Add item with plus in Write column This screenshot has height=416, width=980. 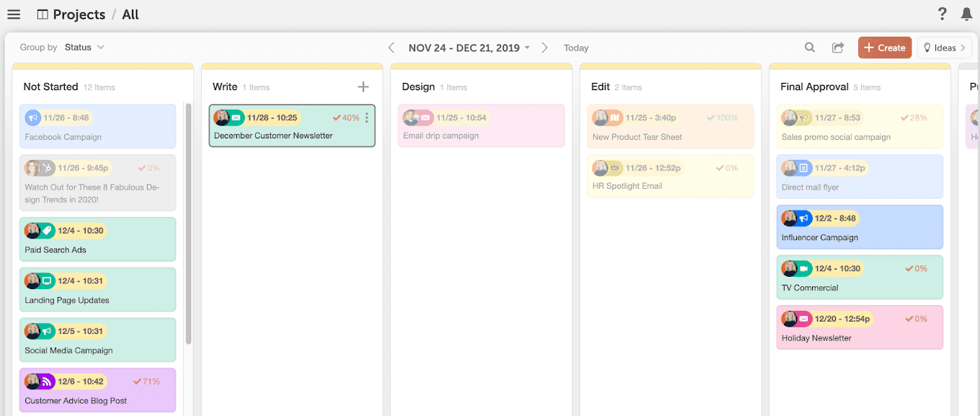(x=363, y=87)
